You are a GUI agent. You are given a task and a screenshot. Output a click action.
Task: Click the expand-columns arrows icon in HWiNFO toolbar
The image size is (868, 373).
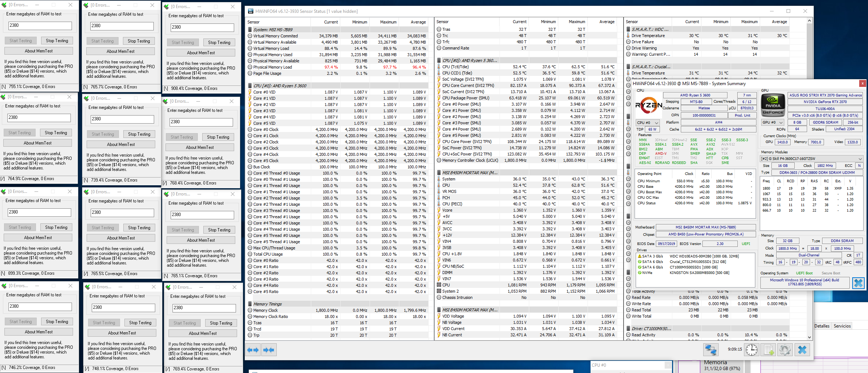coord(253,350)
